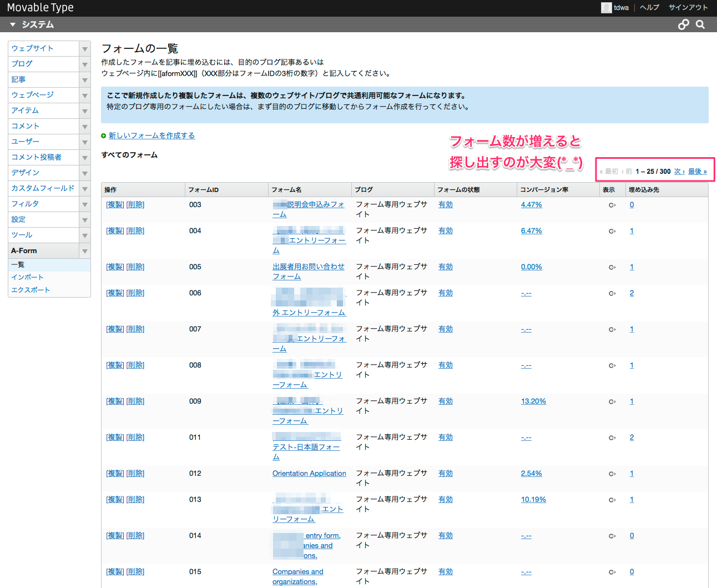Open the エクスポート item under A-Form

point(31,290)
